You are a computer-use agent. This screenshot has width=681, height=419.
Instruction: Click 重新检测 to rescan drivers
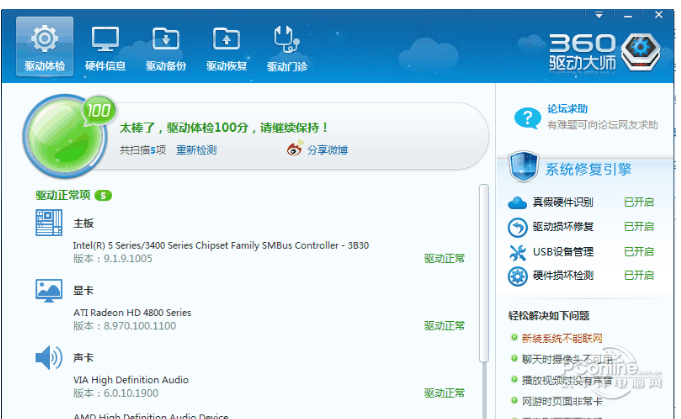pos(196,150)
